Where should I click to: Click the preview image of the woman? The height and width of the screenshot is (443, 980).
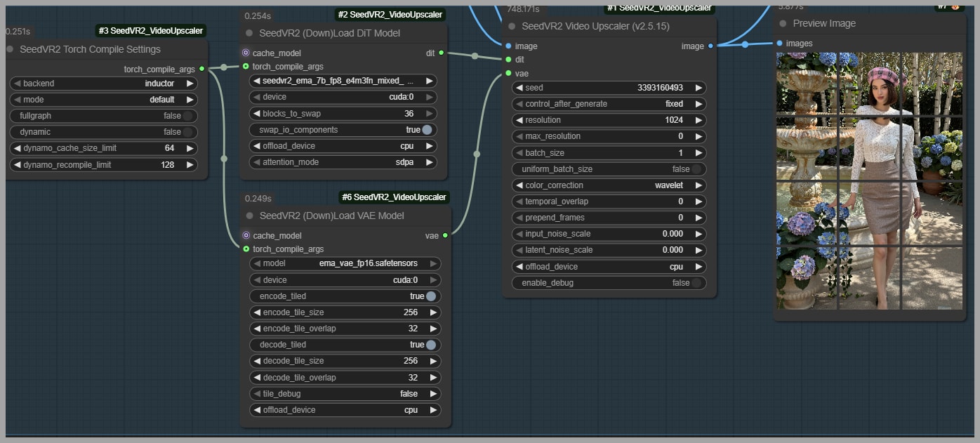869,181
